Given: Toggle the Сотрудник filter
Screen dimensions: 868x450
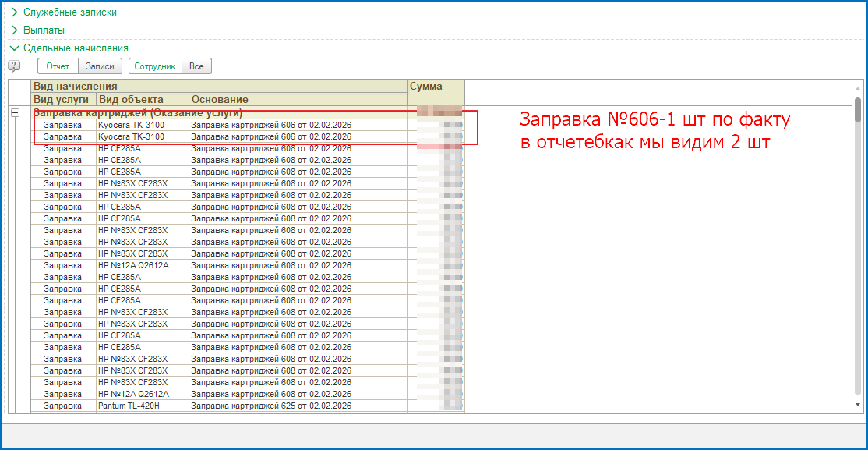Looking at the screenshot, I should (155, 66).
